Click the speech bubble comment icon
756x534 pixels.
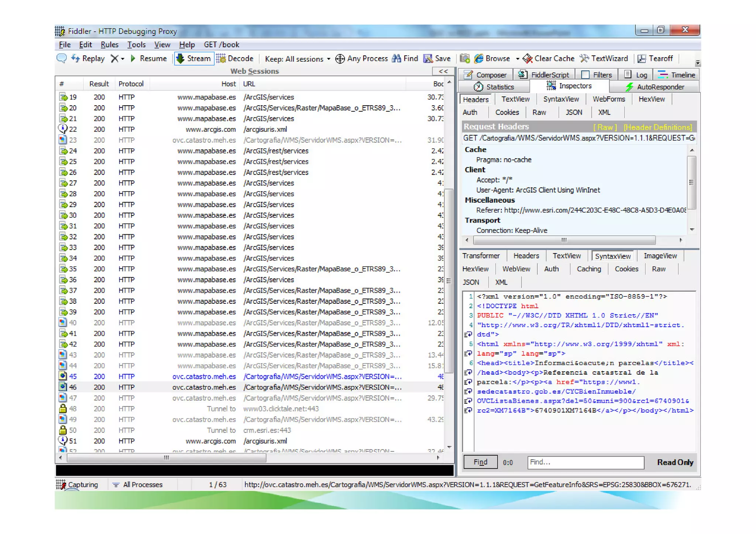click(x=61, y=58)
